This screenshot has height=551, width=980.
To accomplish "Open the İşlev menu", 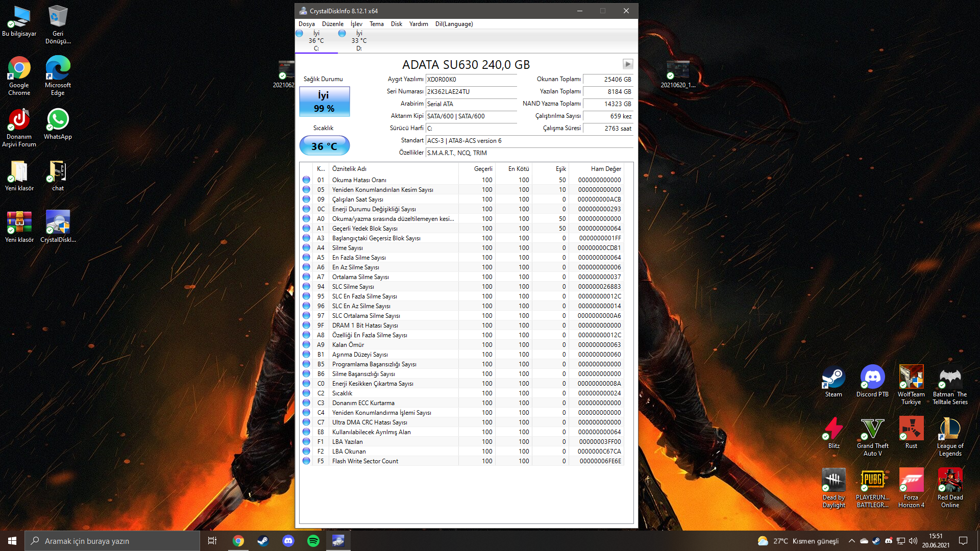I will point(356,24).
